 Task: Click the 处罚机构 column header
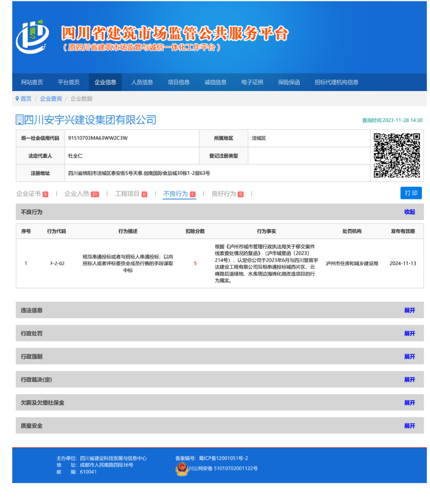[352, 231]
